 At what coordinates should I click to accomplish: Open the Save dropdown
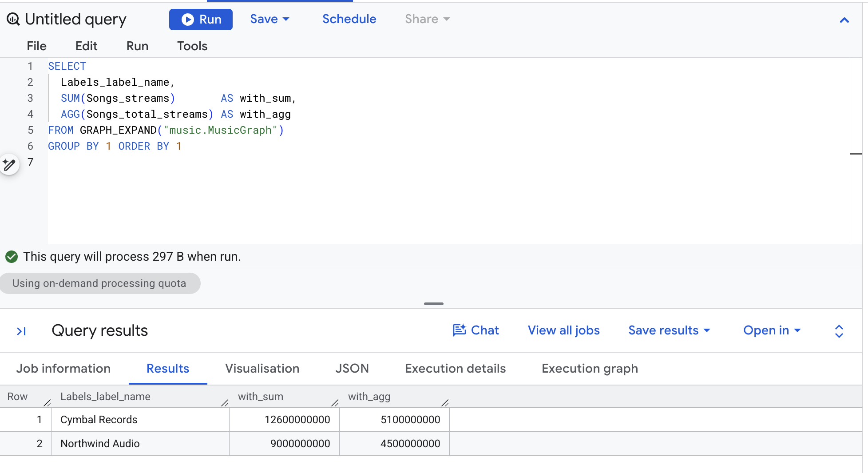[x=270, y=19]
